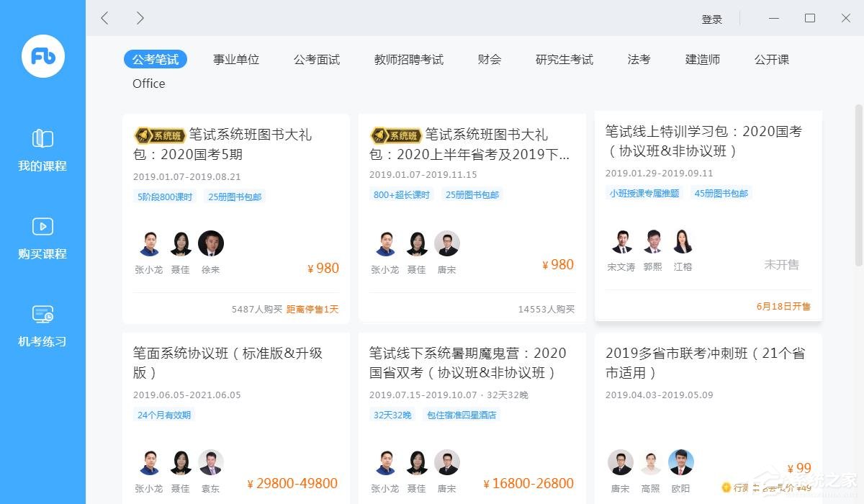Open 我的课程 from the sidebar
This screenshot has width=864, height=504.
point(42,150)
